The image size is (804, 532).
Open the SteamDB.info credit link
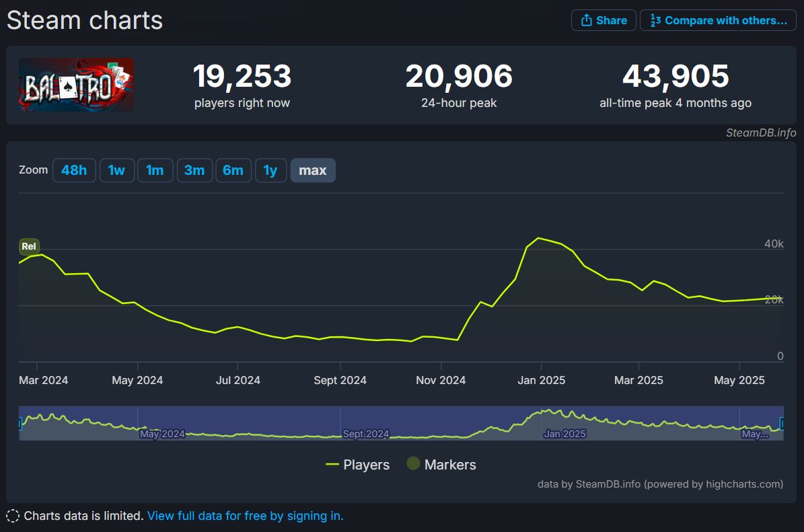click(x=761, y=132)
